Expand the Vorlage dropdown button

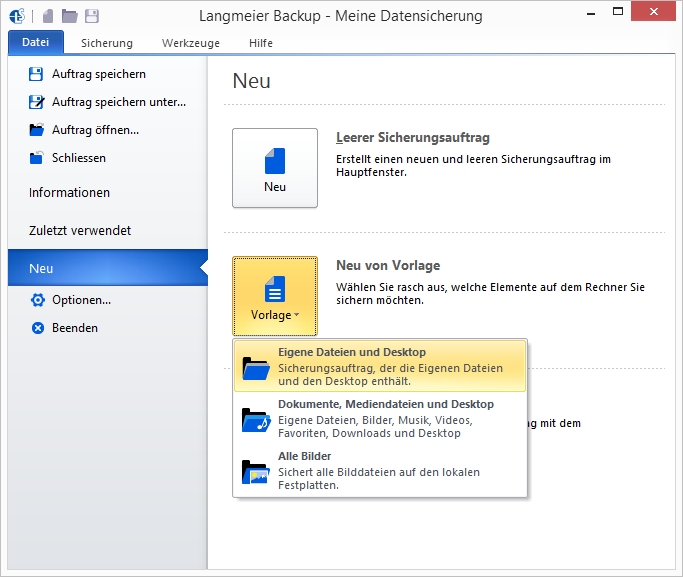[275, 296]
